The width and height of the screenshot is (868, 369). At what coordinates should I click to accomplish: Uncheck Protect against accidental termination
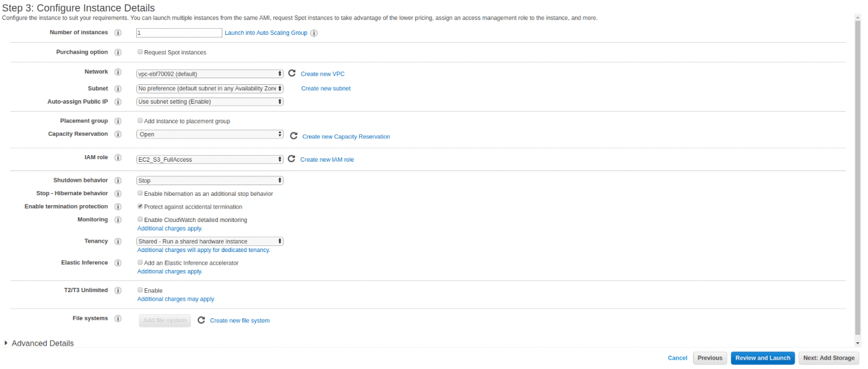[x=140, y=207]
